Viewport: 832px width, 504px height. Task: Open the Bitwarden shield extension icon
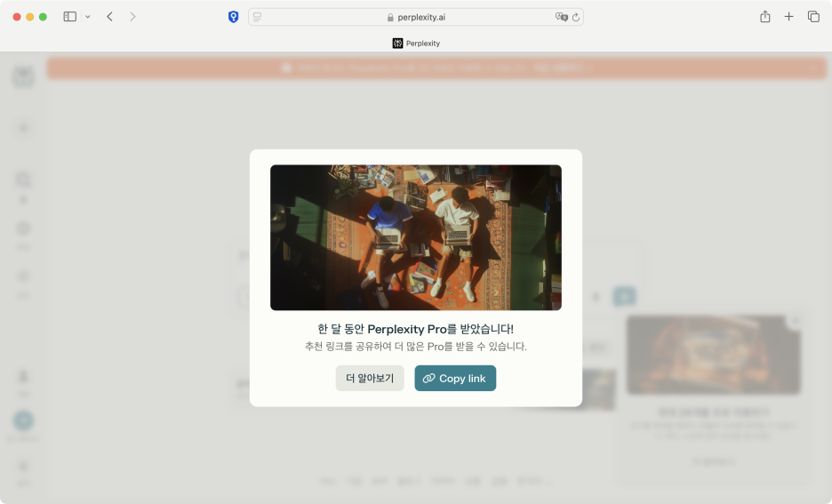pyautogui.click(x=234, y=17)
